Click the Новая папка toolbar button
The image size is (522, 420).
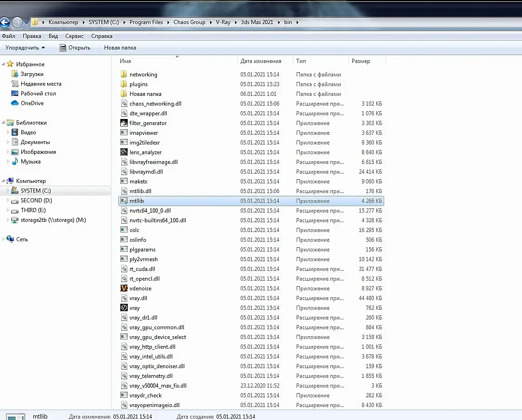click(120, 48)
